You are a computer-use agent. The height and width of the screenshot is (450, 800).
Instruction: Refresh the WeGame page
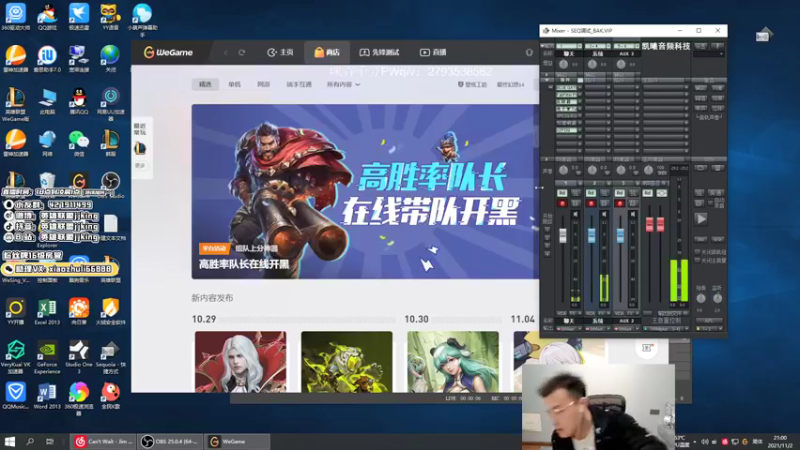point(242,52)
